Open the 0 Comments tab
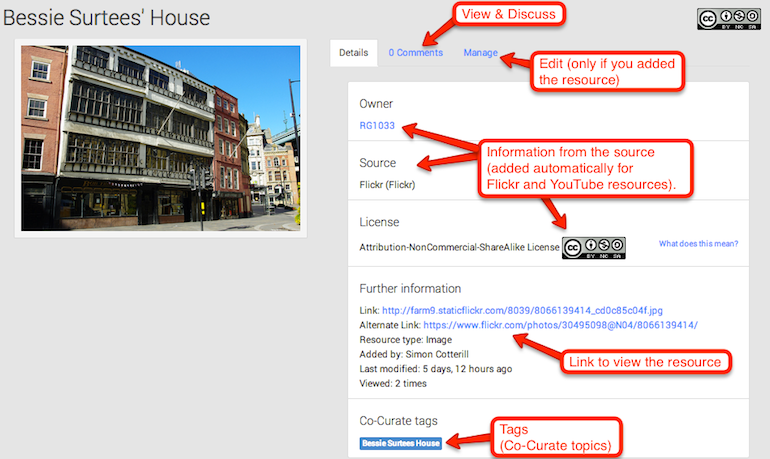 [415, 52]
